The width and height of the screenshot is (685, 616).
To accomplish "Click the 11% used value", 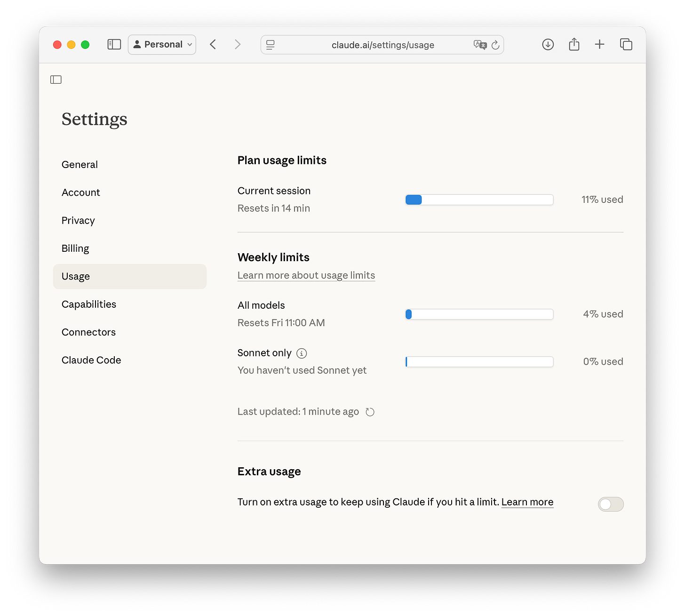I will tap(602, 200).
